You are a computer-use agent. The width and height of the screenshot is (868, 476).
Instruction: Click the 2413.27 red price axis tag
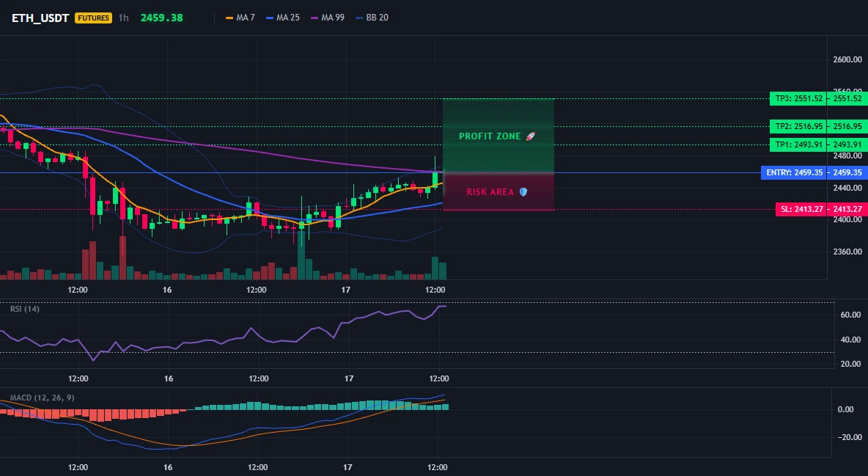point(847,209)
